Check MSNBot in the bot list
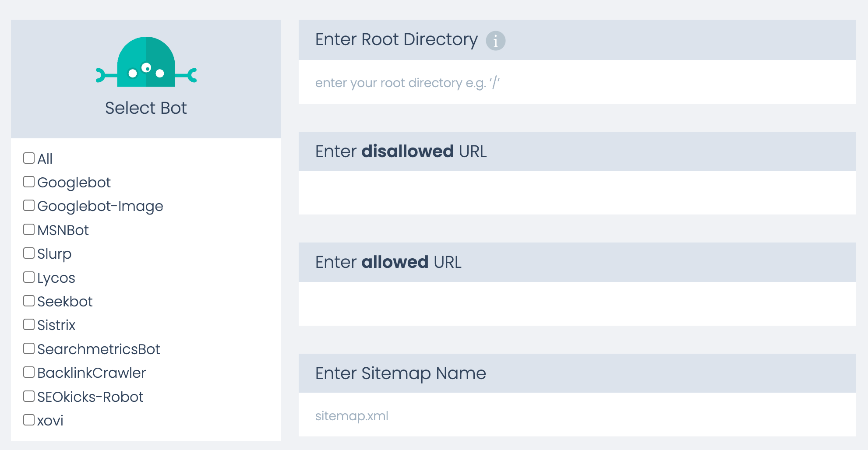Viewport: 868px width, 450px height. point(29,229)
